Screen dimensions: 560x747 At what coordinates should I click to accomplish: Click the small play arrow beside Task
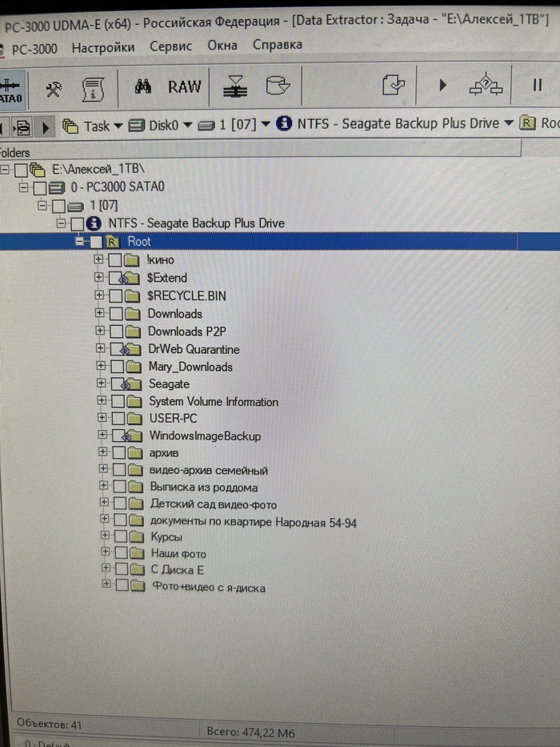46,127
